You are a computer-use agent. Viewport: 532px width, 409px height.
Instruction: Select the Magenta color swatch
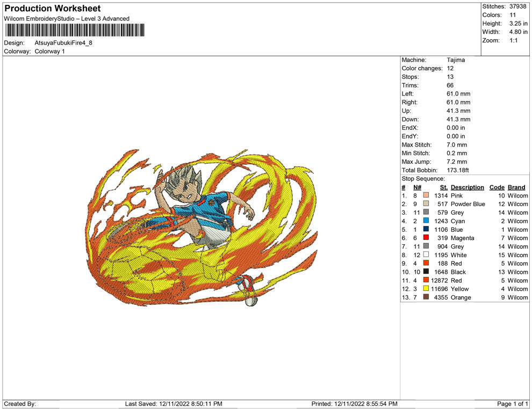[426, 238]
